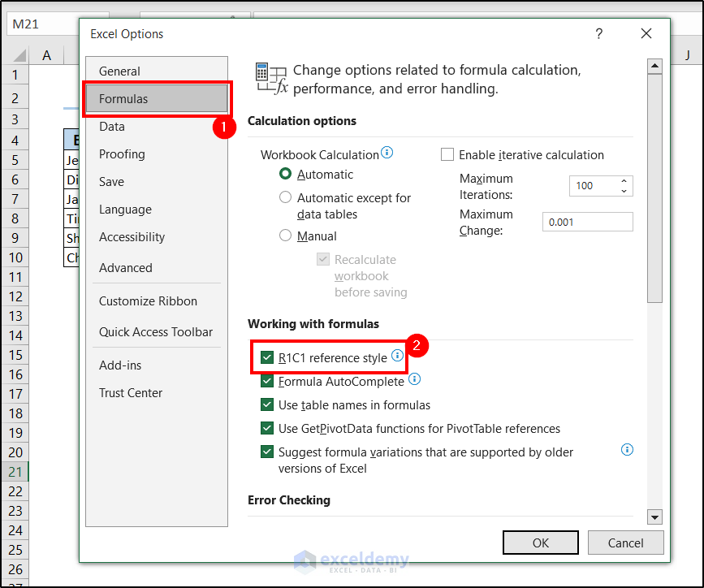Screen dimensions: 704x588
Task: Click info icon beside R1C1 reference style
Action: 397,356
